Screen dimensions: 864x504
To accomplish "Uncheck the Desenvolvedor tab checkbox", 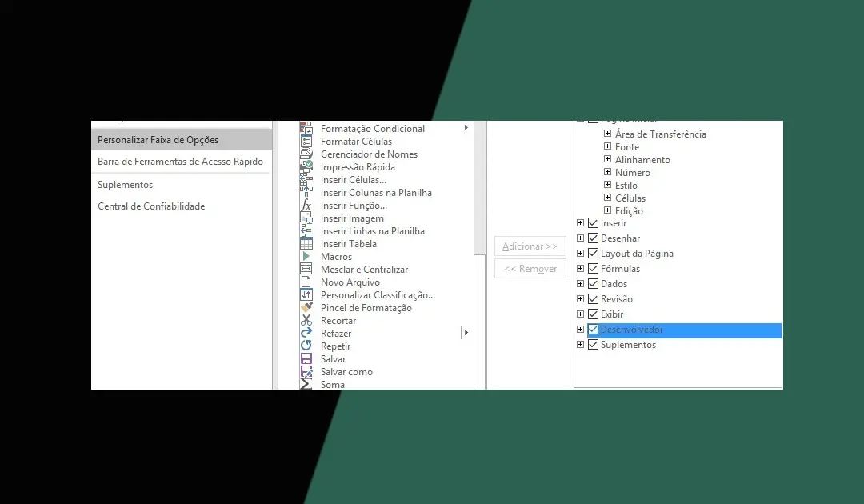I will 593,330.
